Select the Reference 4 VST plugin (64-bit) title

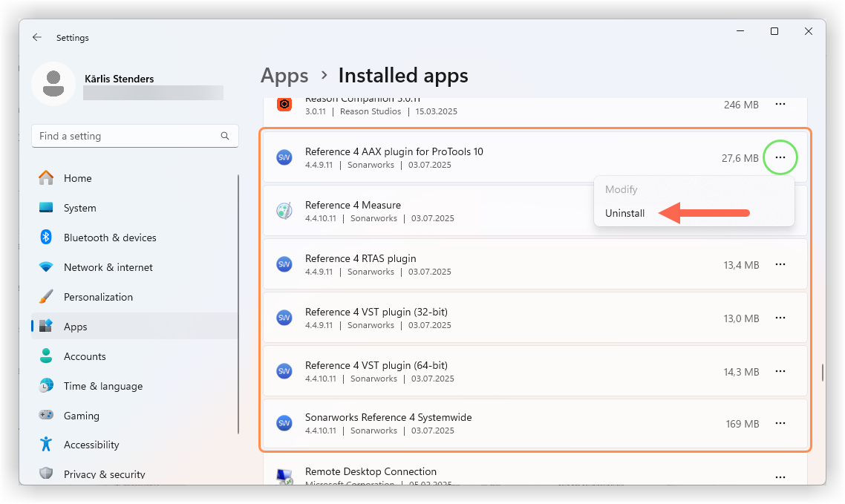376,365
